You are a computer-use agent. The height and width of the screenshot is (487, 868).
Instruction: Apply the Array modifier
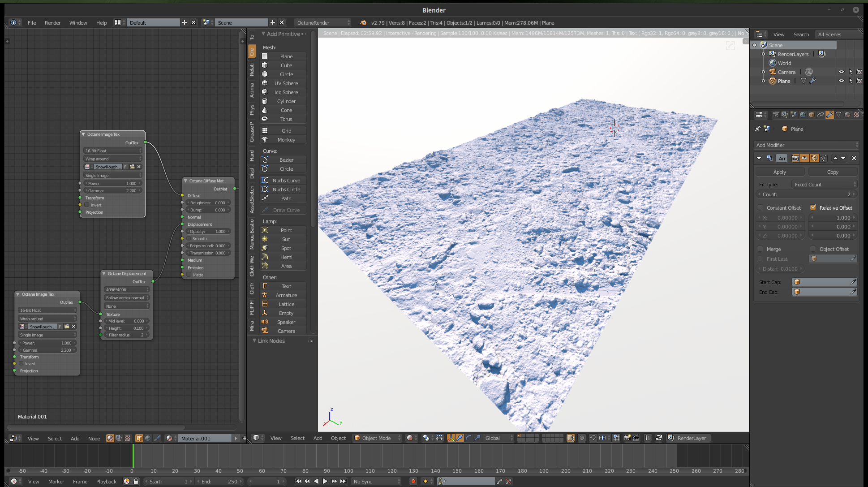(779, 172)
